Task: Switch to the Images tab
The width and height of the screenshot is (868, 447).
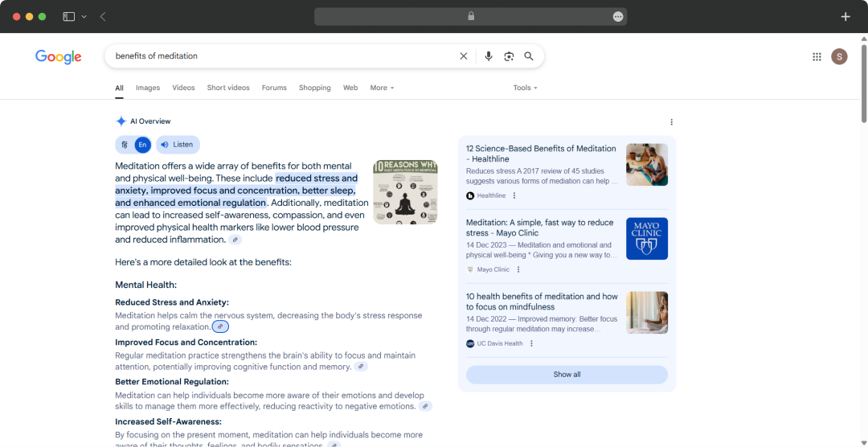Action: coord(148,88)
